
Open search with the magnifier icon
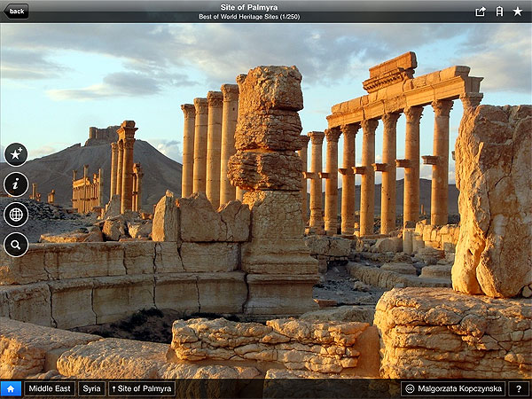click(16, 245)
